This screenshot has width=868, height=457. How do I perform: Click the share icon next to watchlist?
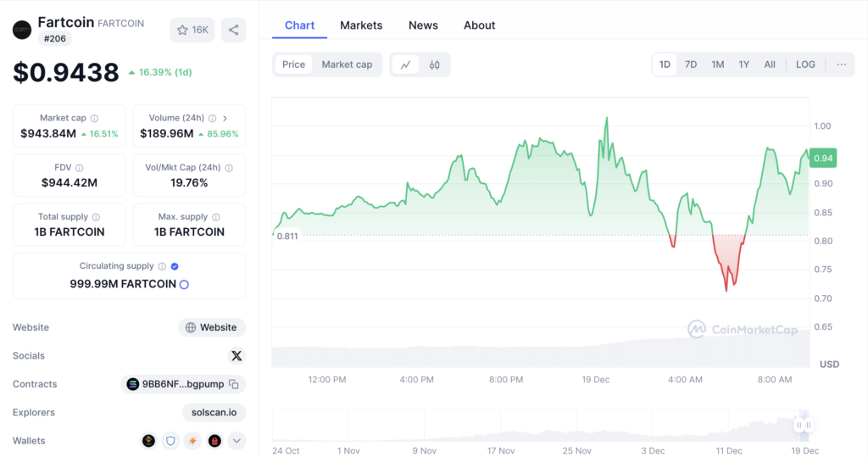point(233,30)
